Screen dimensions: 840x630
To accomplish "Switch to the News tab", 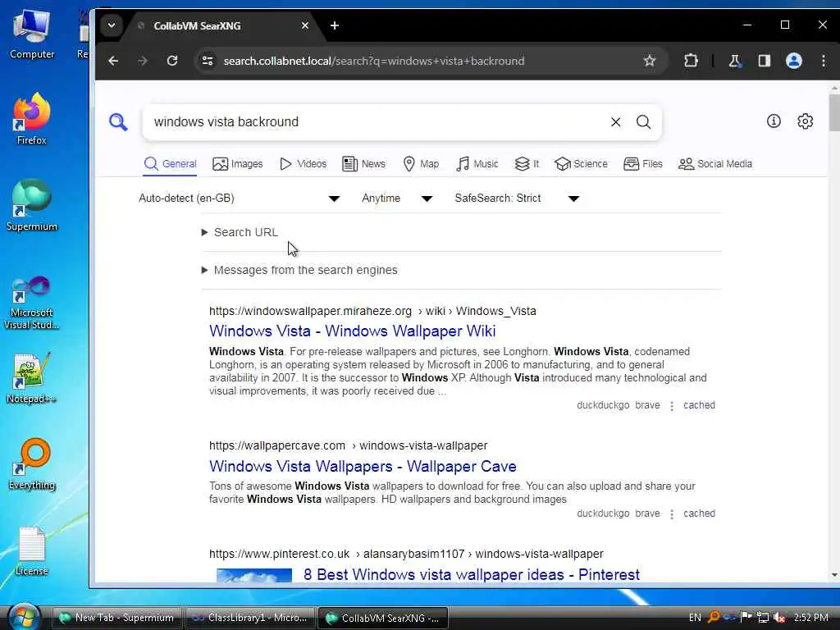I will coord(363,164).
